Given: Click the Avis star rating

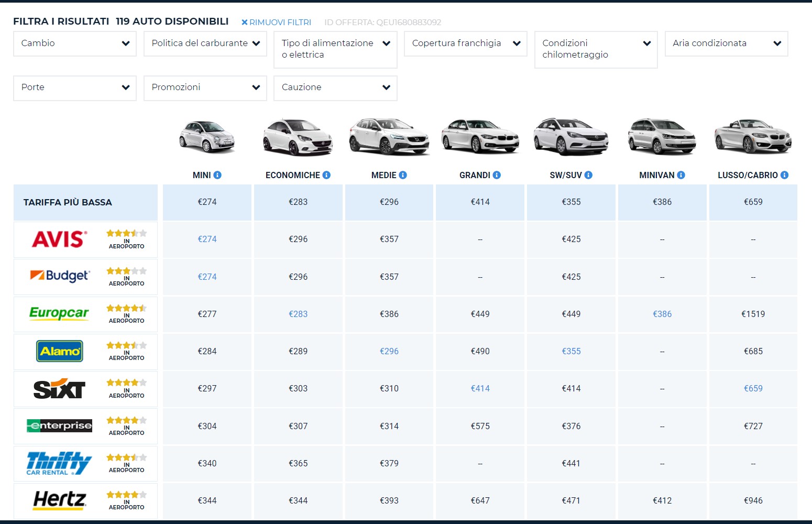Looking at the screenshot, I should click(x=127, y=233).
